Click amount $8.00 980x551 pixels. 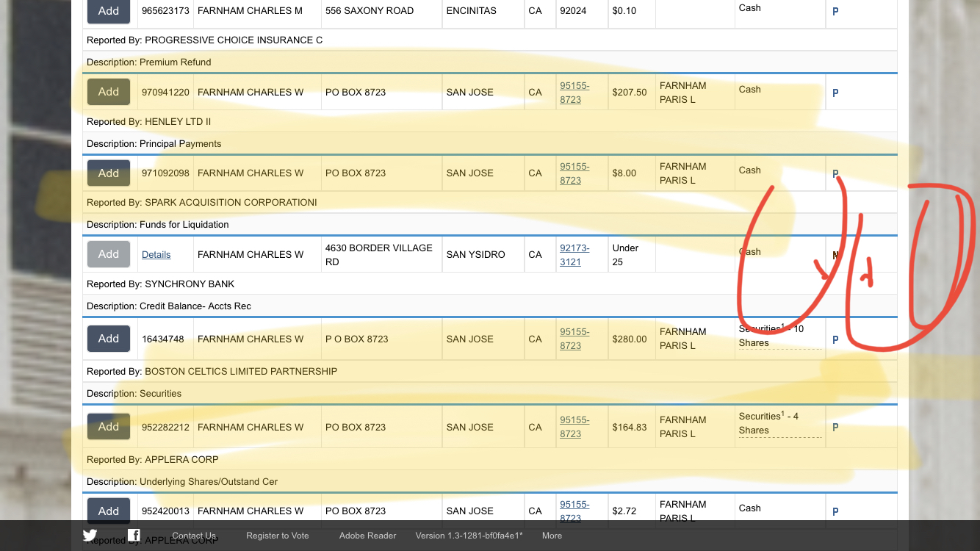coord(624,173)
